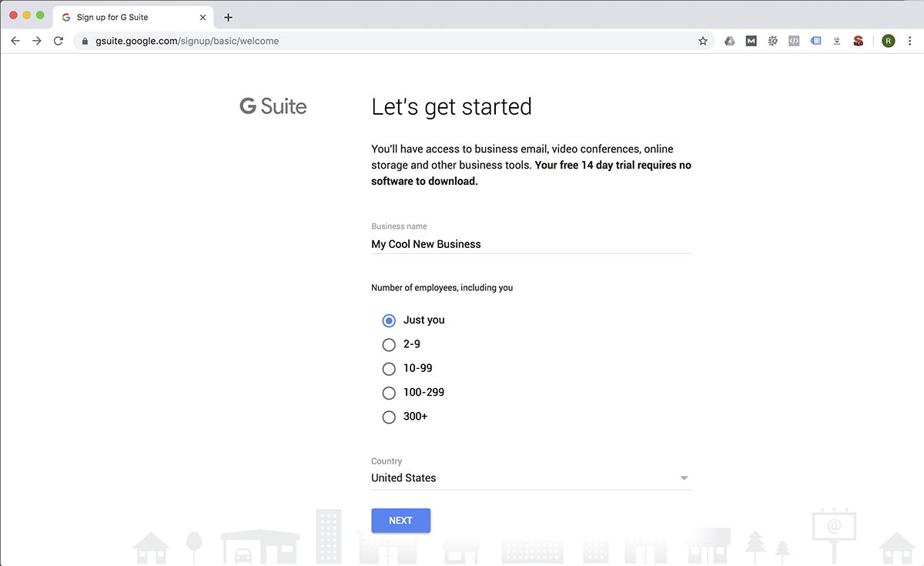Choose the '10-99' employees option

(389, 369)
